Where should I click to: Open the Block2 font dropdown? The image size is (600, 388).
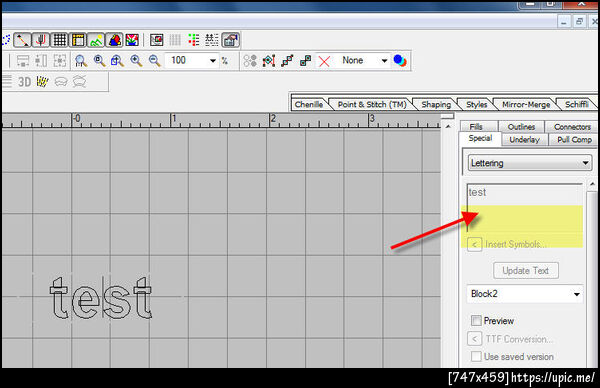(525, 294)
